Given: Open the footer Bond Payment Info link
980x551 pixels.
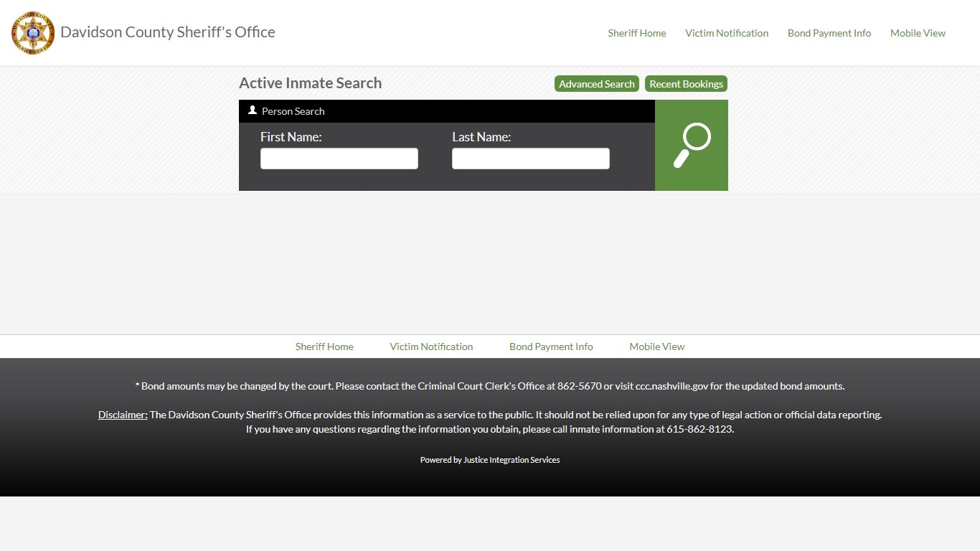Looking at the screenshot, I should pos(551,347).
